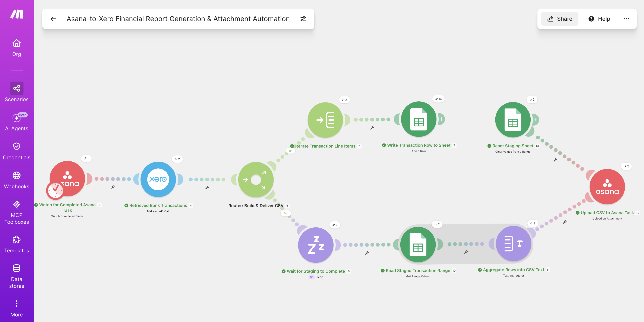Open AI Agents beta section
Viewport: 644px width, 322px height.
16,122
